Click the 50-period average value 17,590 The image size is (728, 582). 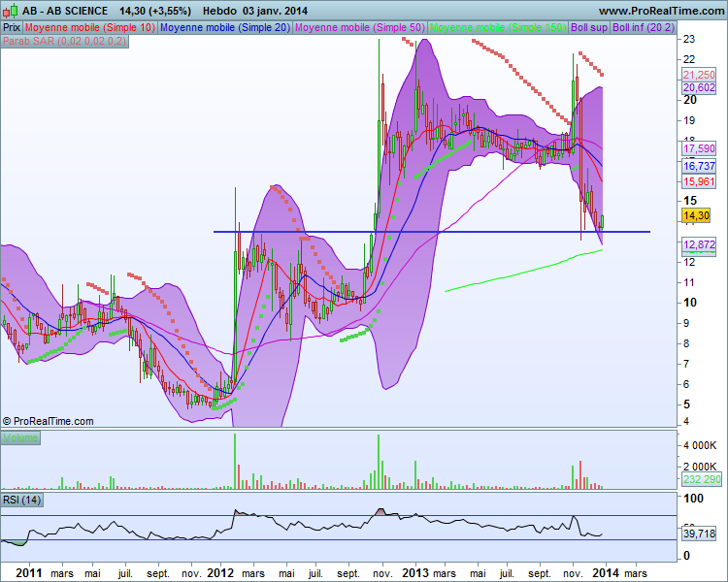coord(699,149)
